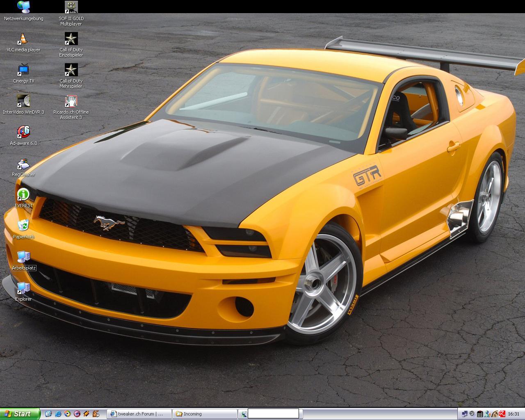Select the Call of Duty Einzelspieler shortcut
The image size is (525, 420).
[x=71, y=39]
